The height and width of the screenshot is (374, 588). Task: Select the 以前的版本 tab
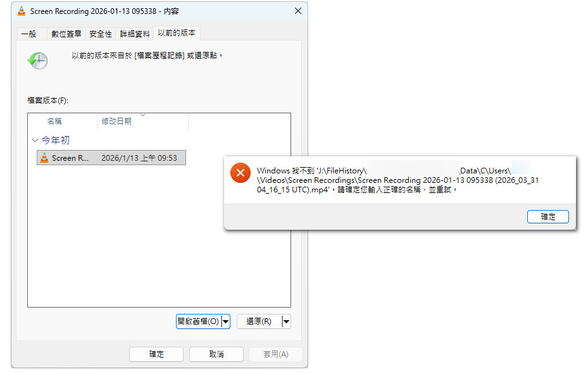(177, 33)
